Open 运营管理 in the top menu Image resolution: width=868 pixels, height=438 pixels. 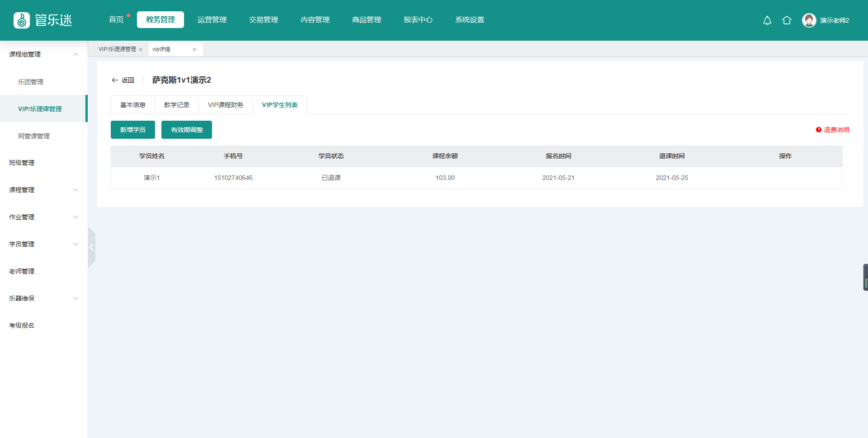click(x=212, y=20)
